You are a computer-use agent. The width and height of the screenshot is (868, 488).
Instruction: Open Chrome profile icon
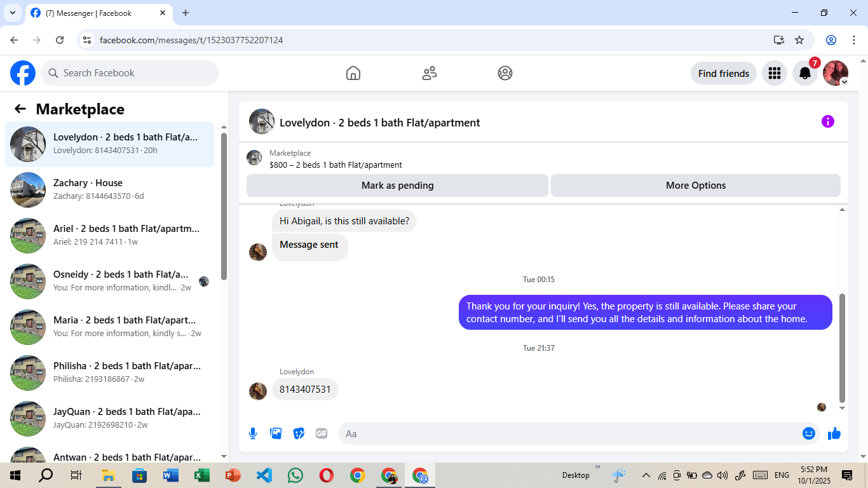831,40
